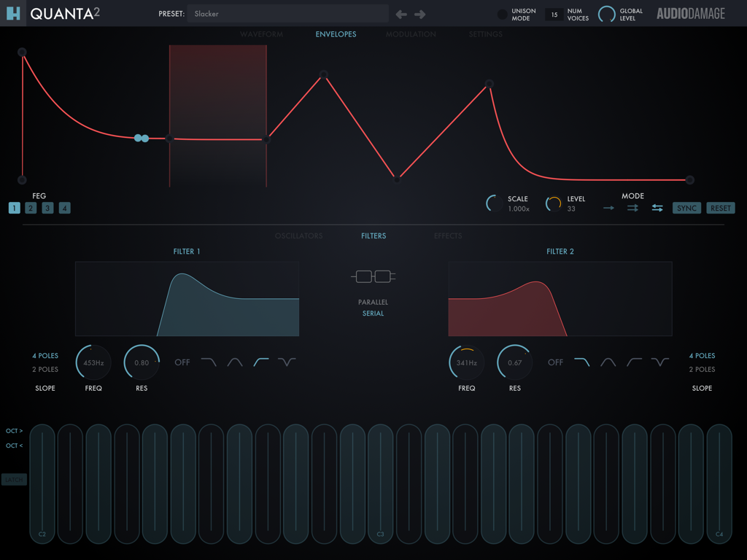Image resolution: width=747 pixels, height=560 pixels.
Task: Select the ping-pong envelope mode icon
Action: pyautogui.click(x=657, y=208)
